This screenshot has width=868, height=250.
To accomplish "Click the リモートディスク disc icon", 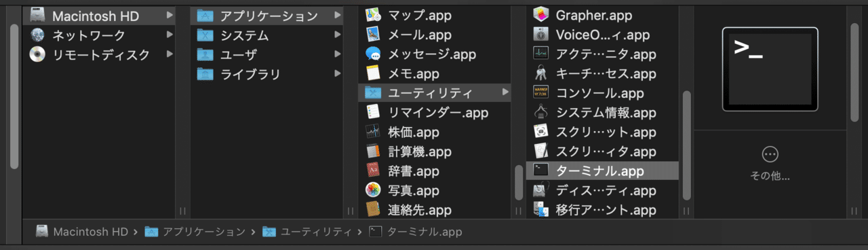I will click(x=38, y=55).
